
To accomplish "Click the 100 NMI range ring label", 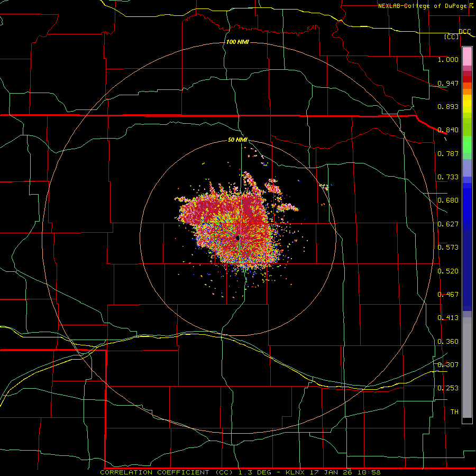I will (237, 42).
